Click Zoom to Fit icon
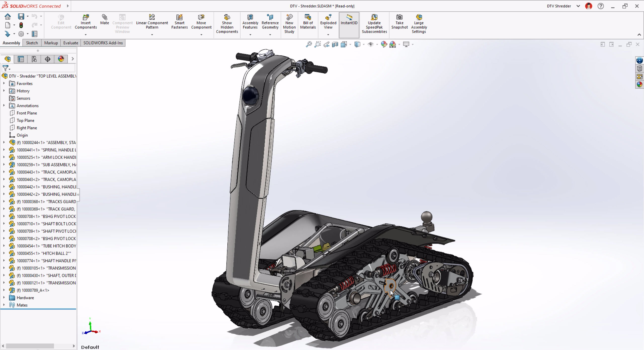This screenshot has height=350, width=644. click(309, 45)
